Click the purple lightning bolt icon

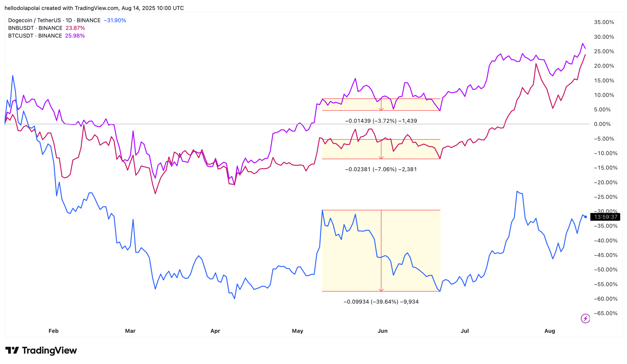click(x=585, y=318)
